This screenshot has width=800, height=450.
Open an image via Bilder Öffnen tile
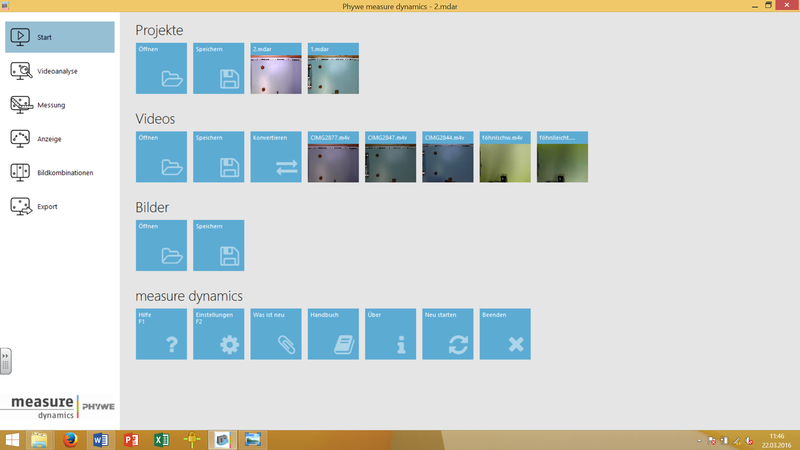click(x=161, y=245)
